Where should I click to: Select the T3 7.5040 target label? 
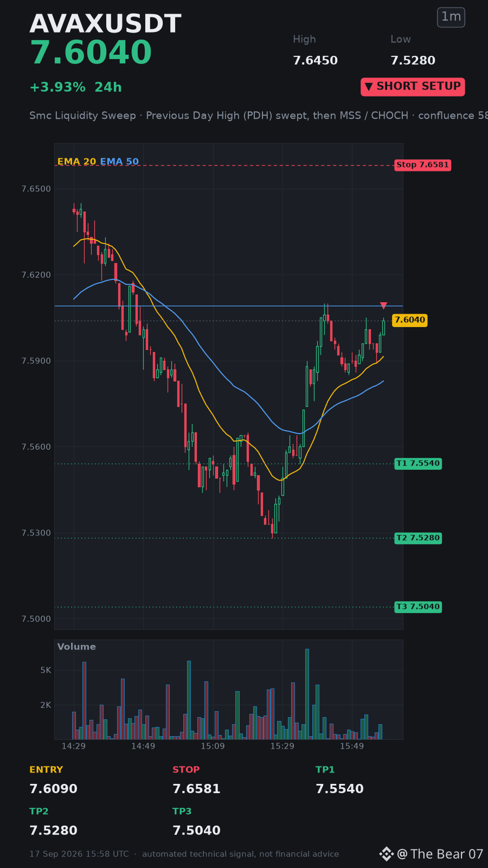click(418, 607)
